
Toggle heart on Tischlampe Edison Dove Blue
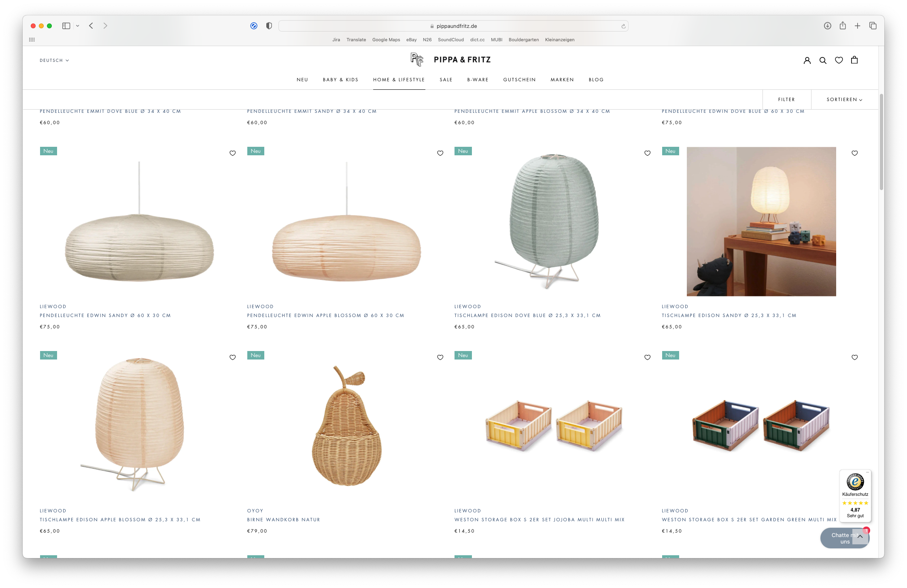pyautogui.click(x=648, y=153)
